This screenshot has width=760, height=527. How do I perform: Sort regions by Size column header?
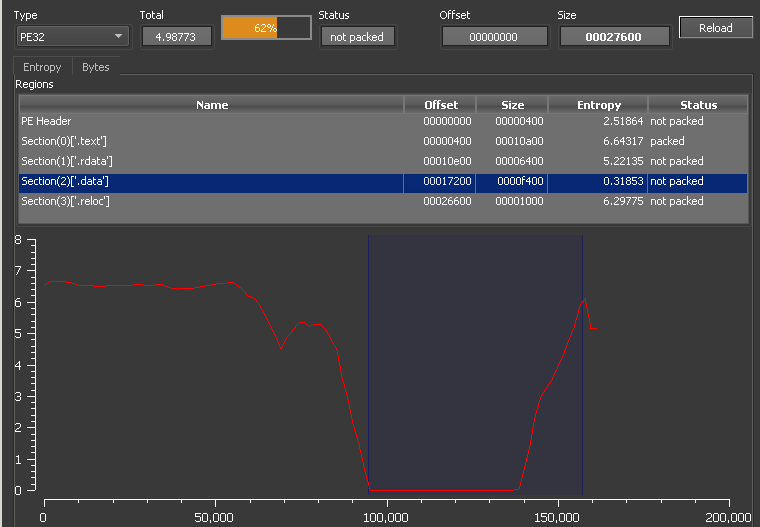pos(512,105)
